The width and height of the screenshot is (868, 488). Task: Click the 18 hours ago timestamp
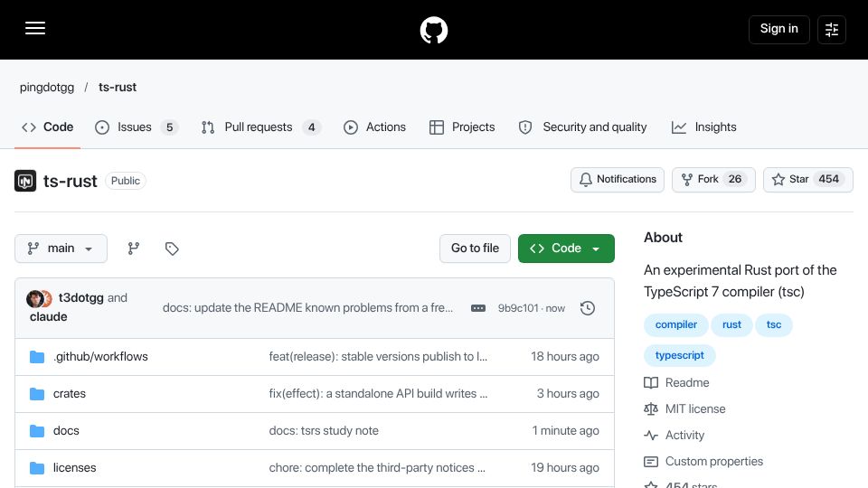coord(564,357)
